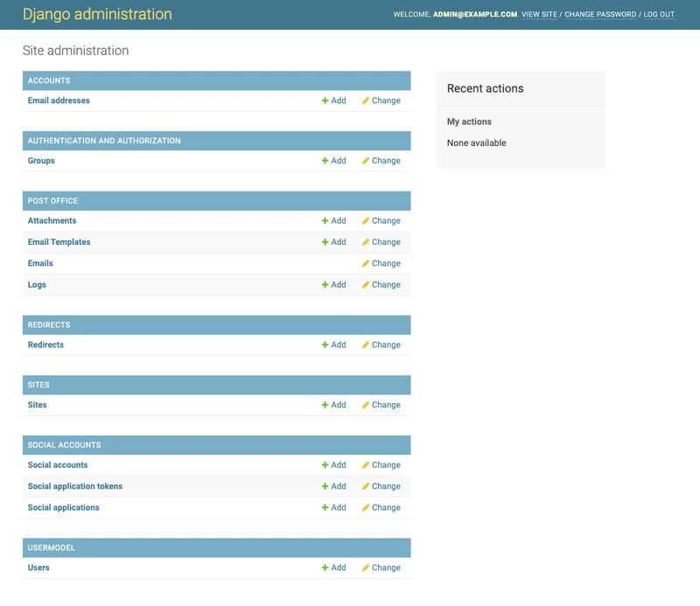Click the pencil icon in Logs row
Screen dimensions: 700x606
366,285
